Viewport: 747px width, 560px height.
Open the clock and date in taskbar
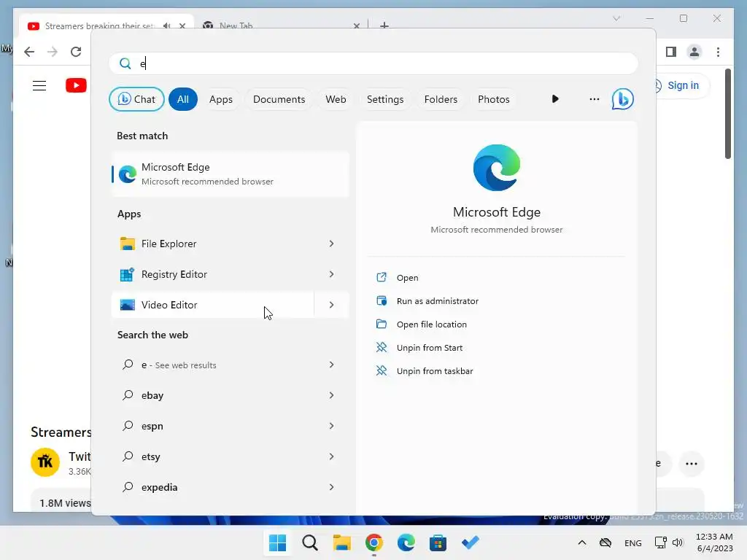pyautogui.click(x=714, y=542)
